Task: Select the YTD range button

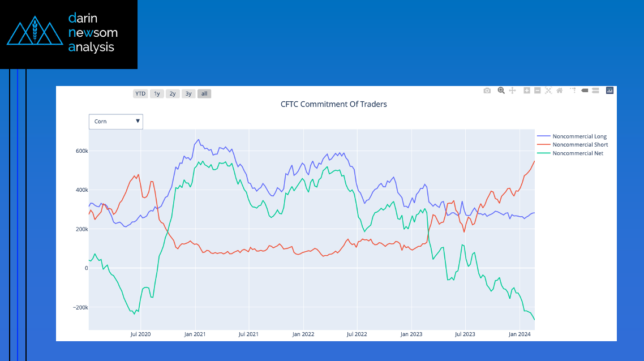Action: point(140,94)
